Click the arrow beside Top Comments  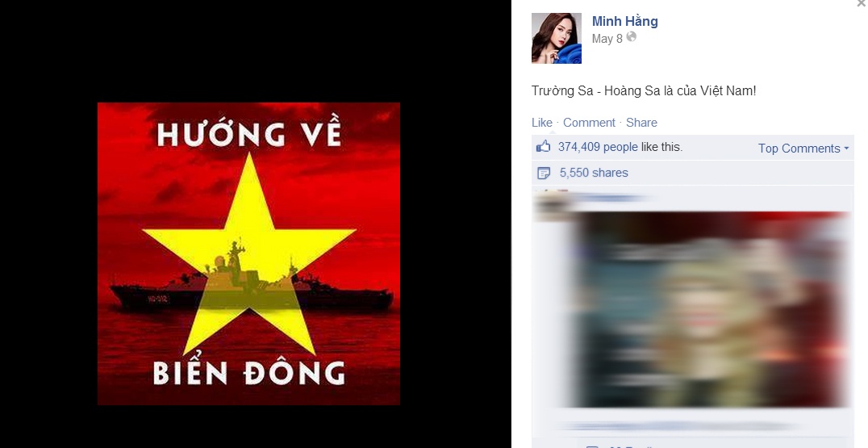tap(846, 149)
